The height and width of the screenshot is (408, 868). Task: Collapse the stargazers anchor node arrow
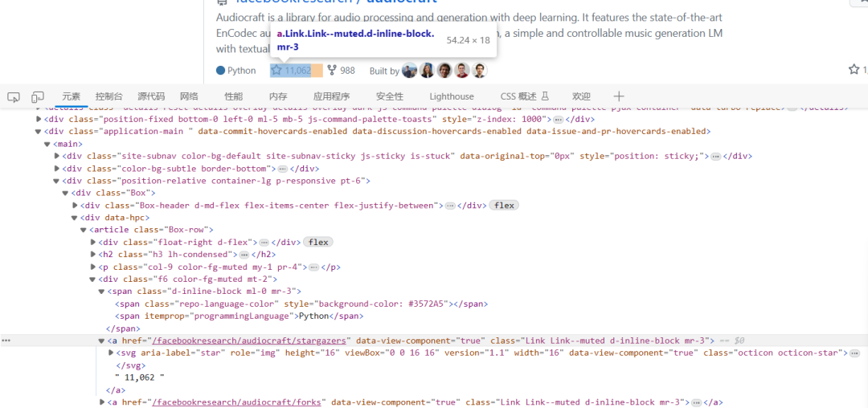point(102,341)
